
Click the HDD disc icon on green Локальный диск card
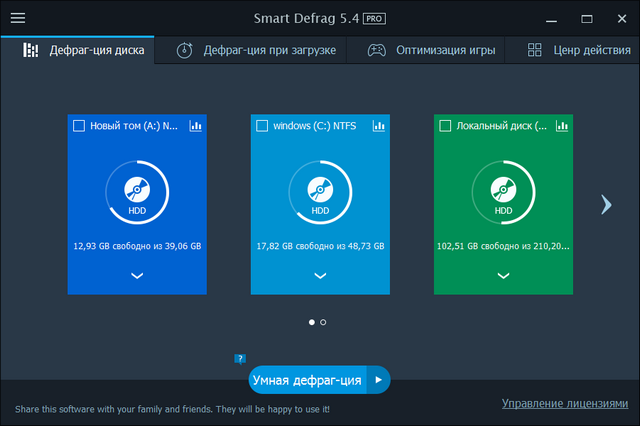tap(504, 190)
